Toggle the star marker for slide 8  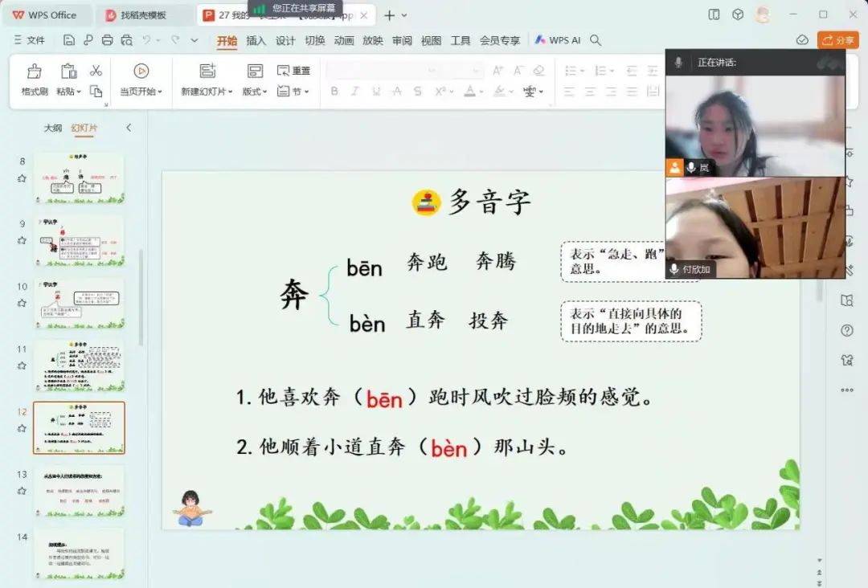point(22,178)
